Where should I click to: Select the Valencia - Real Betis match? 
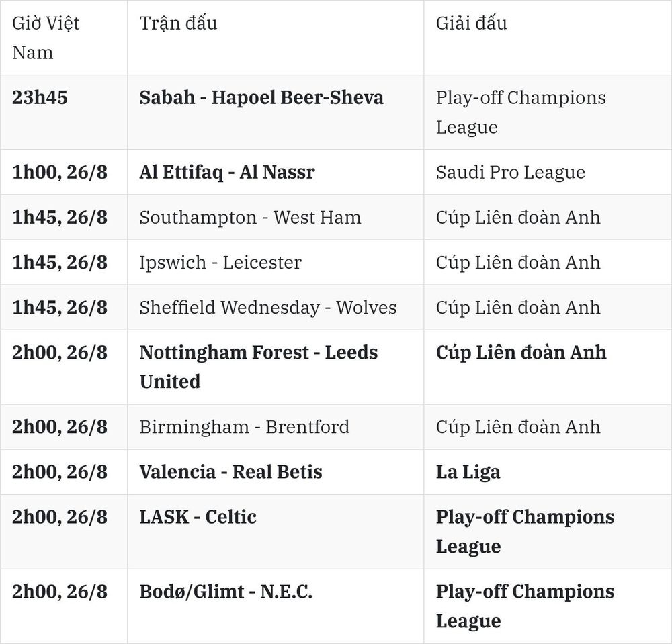pos(230,472)
